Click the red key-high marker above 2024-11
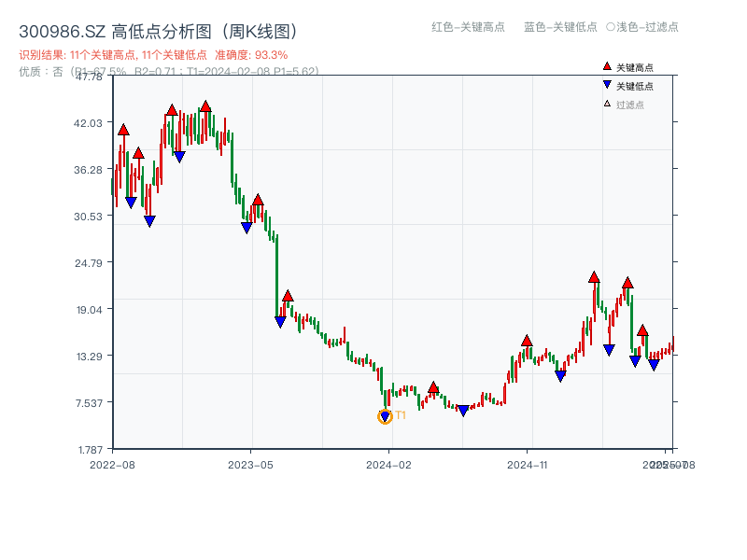The image size is (747, 560). coord(527,341)
